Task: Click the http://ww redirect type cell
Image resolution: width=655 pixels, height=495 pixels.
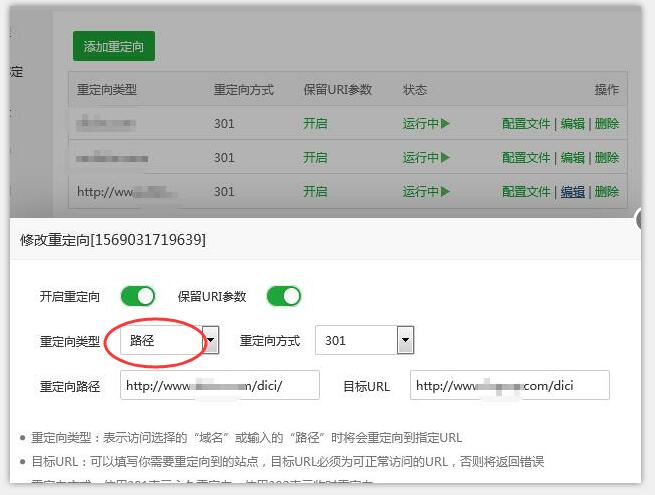Action: click(x=127, y=192)
